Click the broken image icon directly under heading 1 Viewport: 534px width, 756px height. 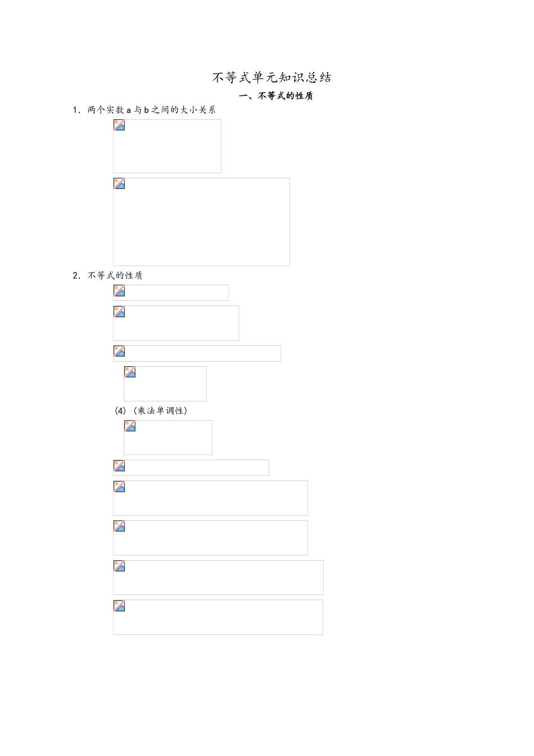pyautogui.click(x=119, y=125)
